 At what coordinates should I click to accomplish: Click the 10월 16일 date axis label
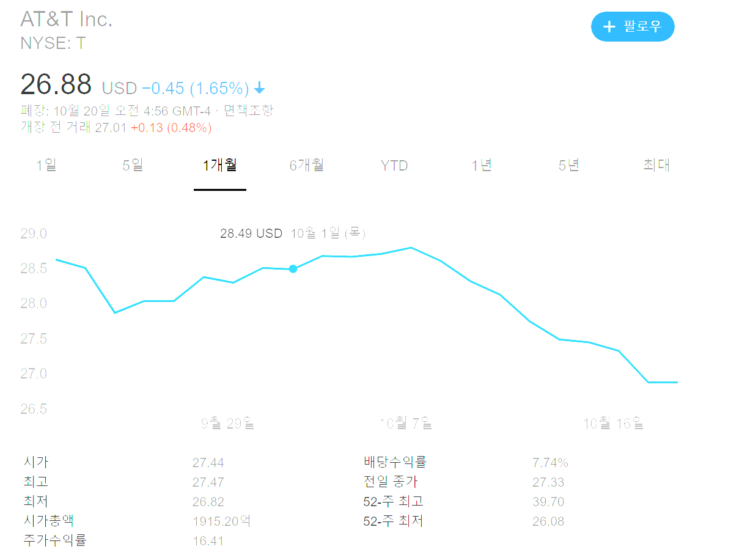613,422
